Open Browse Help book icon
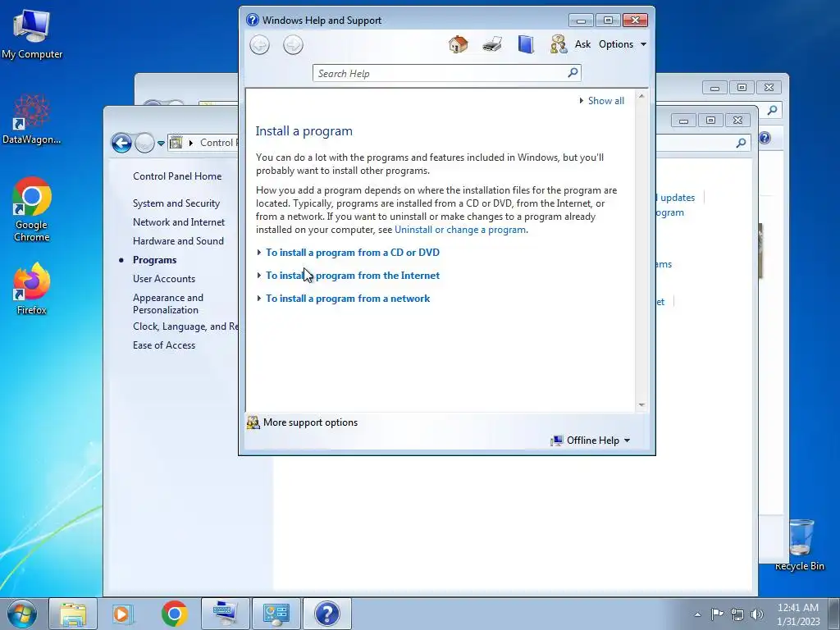840x630 pixels. [x=526, y=44]
